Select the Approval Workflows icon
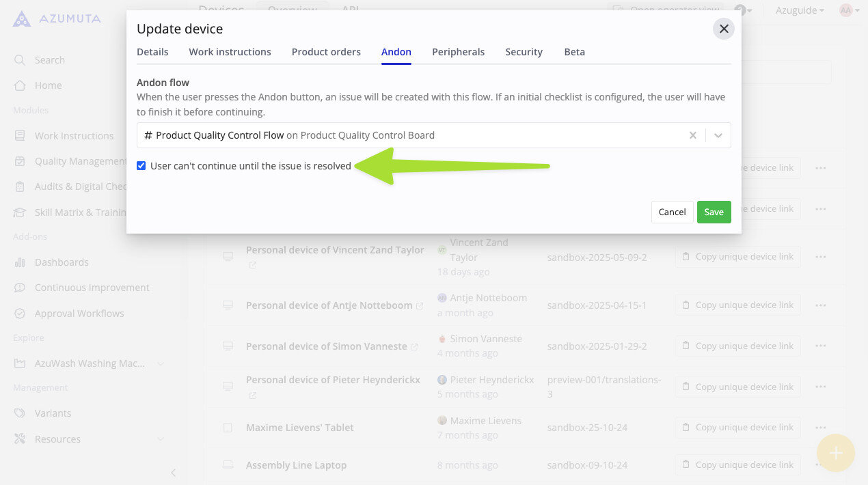868x485 pixels. tap(21, 313)
